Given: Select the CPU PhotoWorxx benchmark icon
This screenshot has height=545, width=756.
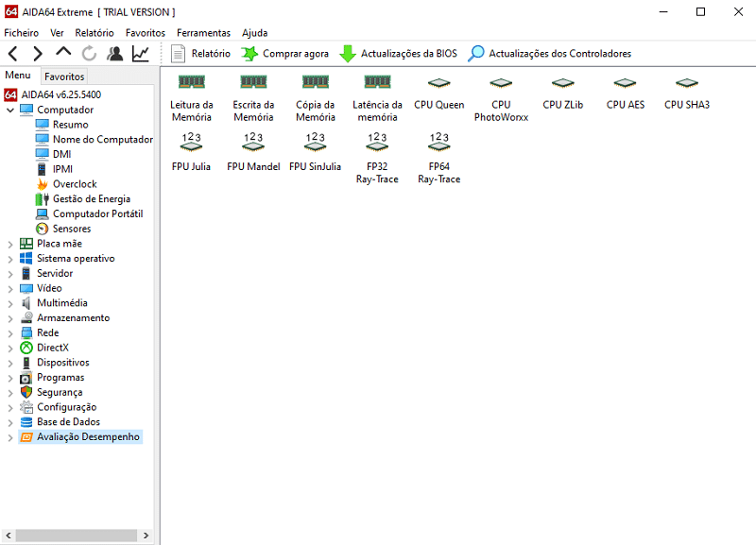Looking at the screenshot, I should pyautogui.click(x=501, y=99).
